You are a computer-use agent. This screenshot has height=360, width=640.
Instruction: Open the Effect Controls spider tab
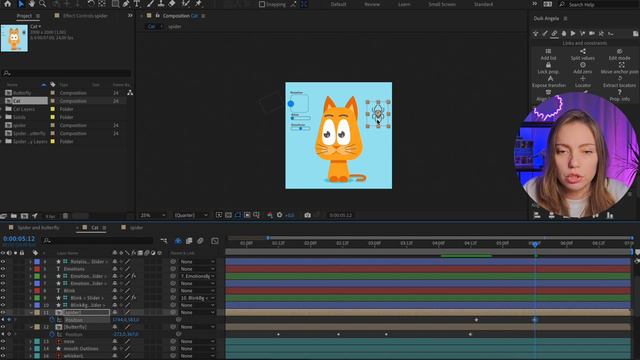point(85,16)
